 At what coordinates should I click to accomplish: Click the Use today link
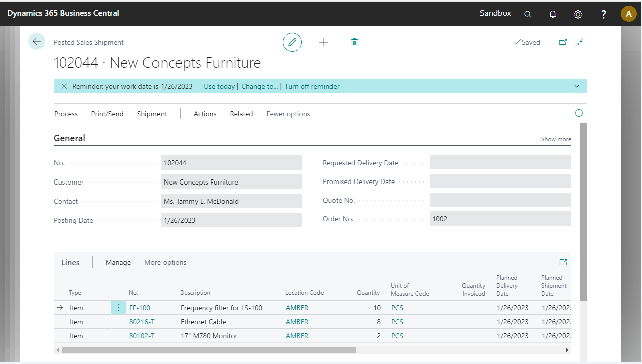click(x=219, y=86)
